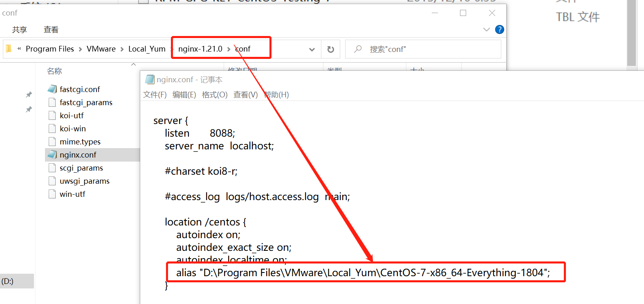
Task: Refresh the conf folder view
Action: click(x=330, y=49)
